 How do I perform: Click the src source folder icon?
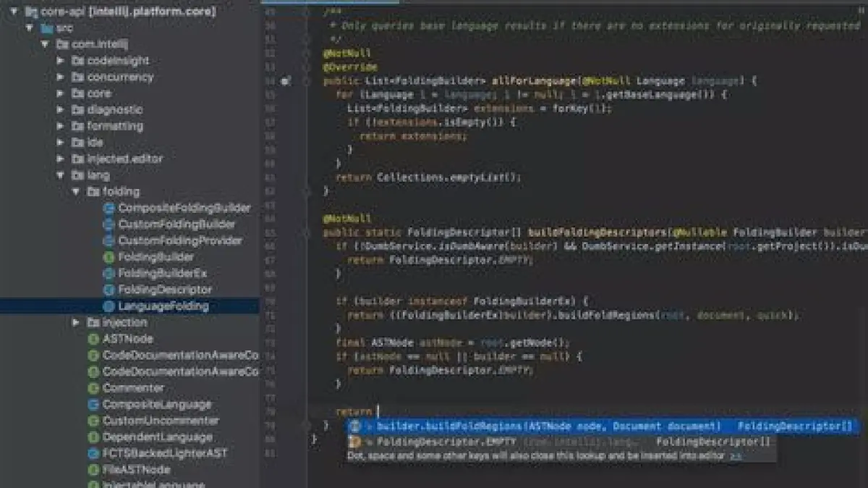pos(47,28)
